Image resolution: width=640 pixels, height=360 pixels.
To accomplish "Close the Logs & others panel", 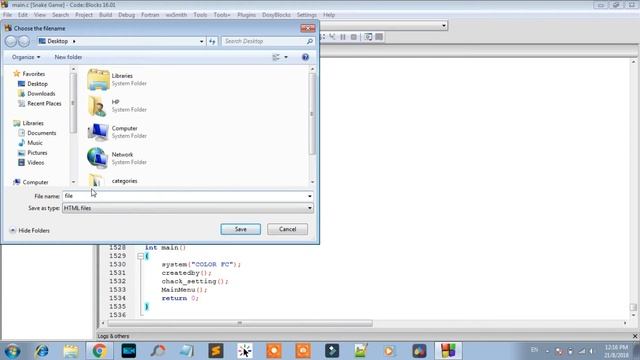I will [x=635, y=336].
